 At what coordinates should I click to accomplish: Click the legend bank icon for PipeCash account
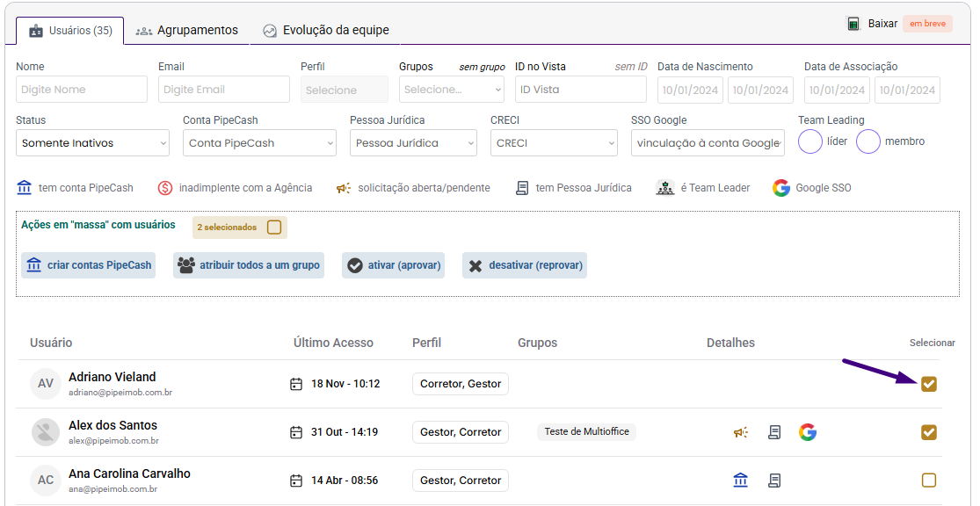[x=25, y=187]
